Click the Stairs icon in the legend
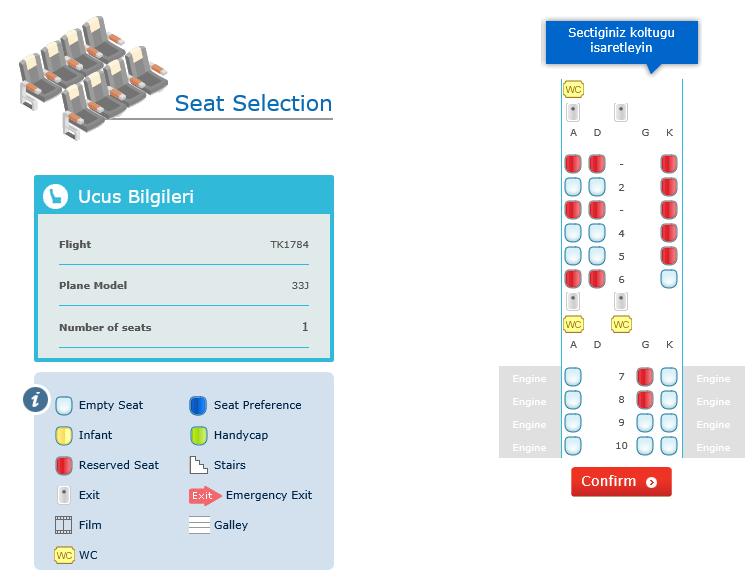The image size is (747, 577). coord(197,465)
